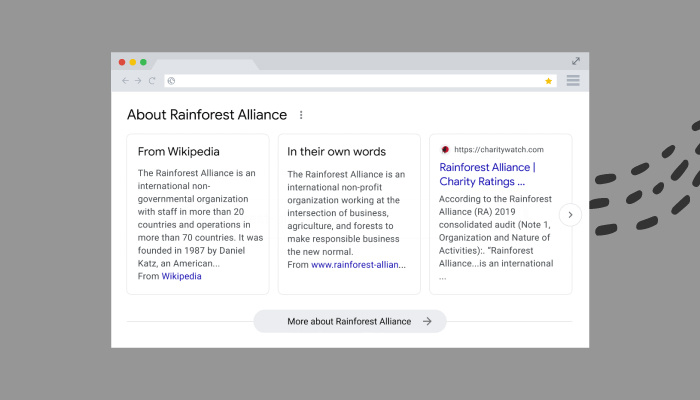
Task: Open the Rainforest Alliance | Charity Ratings link
Action: 487,174
